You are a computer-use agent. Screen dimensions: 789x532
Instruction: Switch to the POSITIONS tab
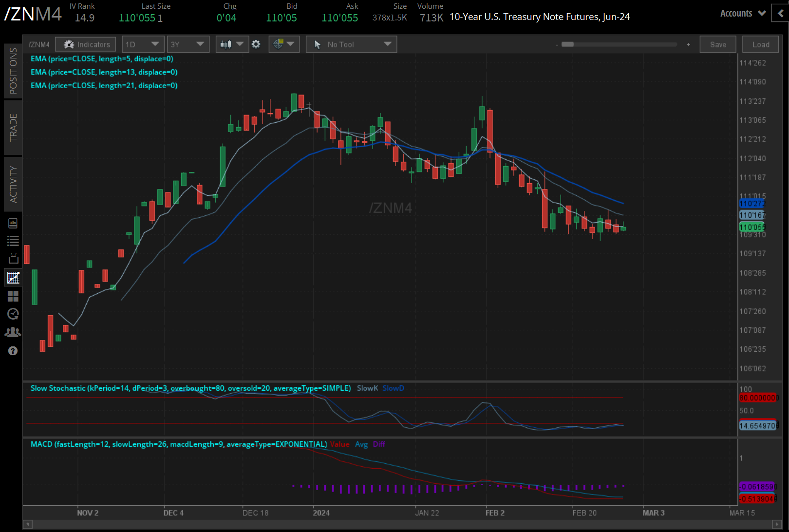[x=13, y=71]
